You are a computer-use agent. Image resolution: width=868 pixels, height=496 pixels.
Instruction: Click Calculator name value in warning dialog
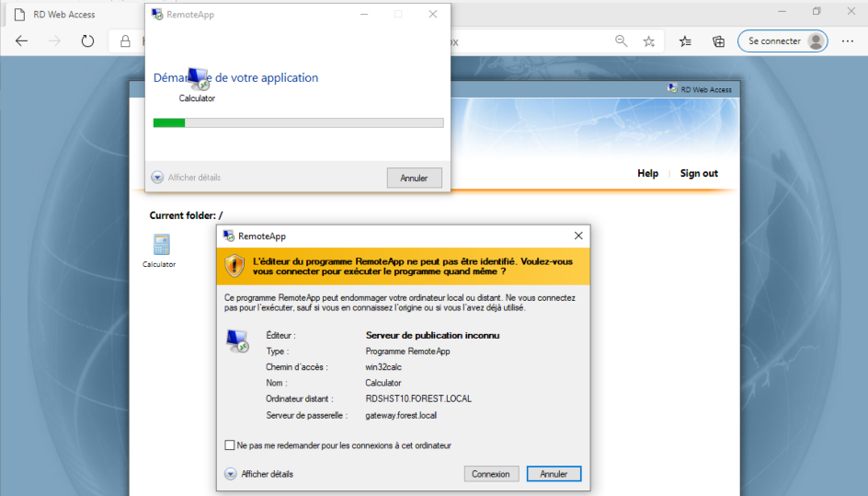tap(383, 383)
